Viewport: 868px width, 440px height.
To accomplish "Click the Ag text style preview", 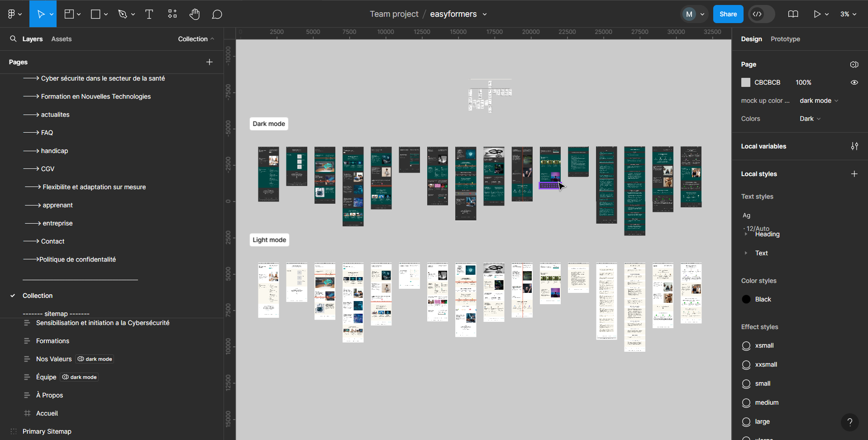I will [x=746, y=215].
